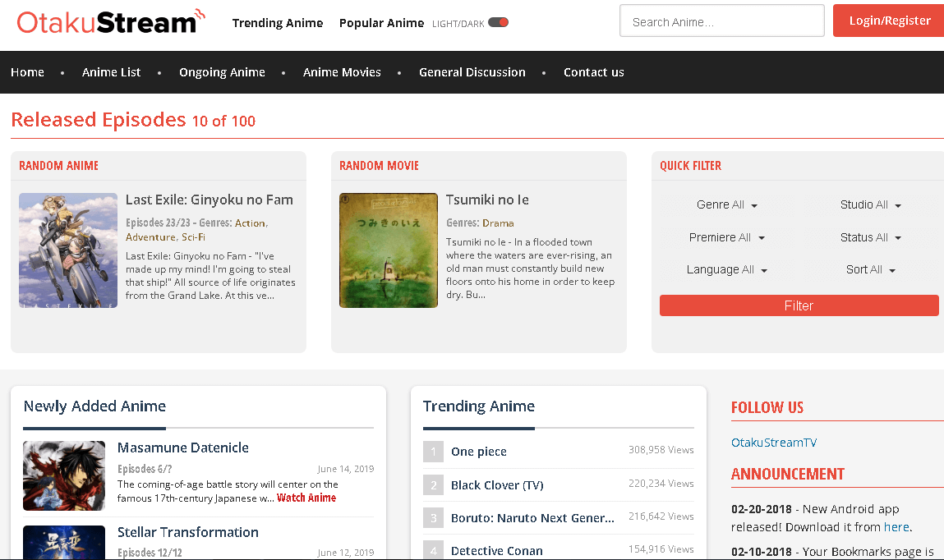The height and width of the screenshot is (560, 944).
Task: Click the Search Anime input field
Action: [x=722, y=21]
